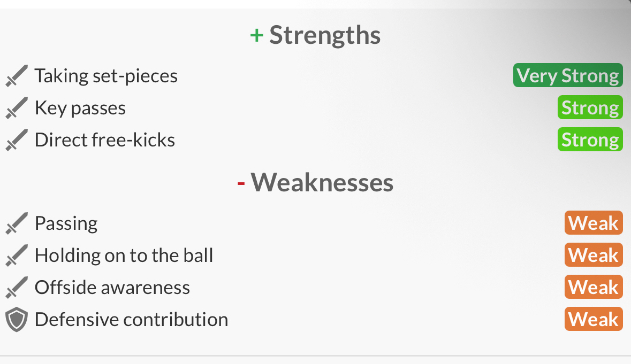The width and height of the screenshot is (631, 364).
Task: Open the Taking set-pieces label
Action: coord(107,76)
